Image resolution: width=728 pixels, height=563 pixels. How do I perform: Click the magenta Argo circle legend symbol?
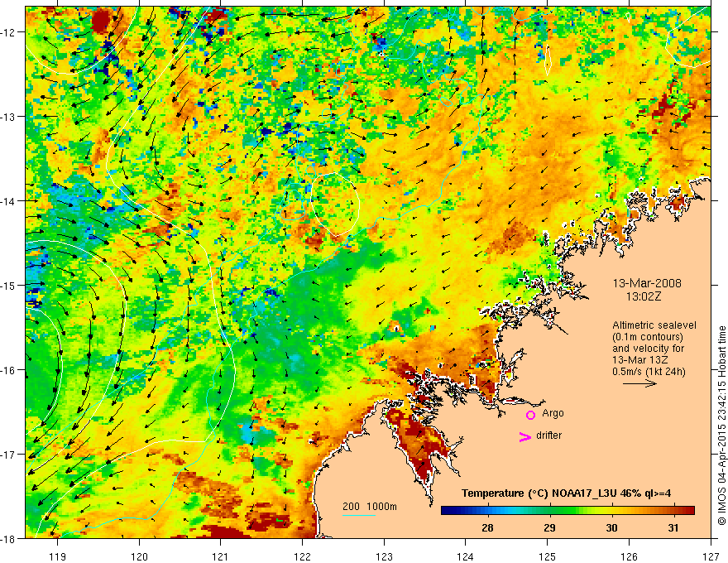tap(530, 415)
